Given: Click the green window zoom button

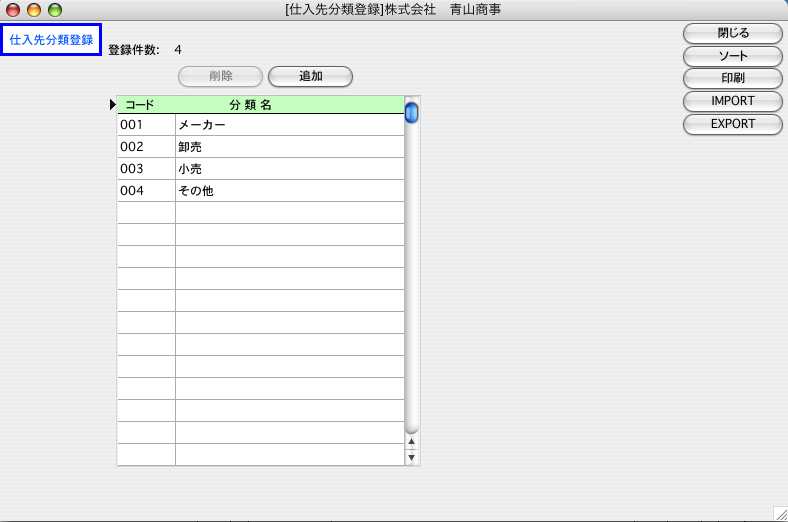Looking at the screenshot, I should click(x=55, y=10).
